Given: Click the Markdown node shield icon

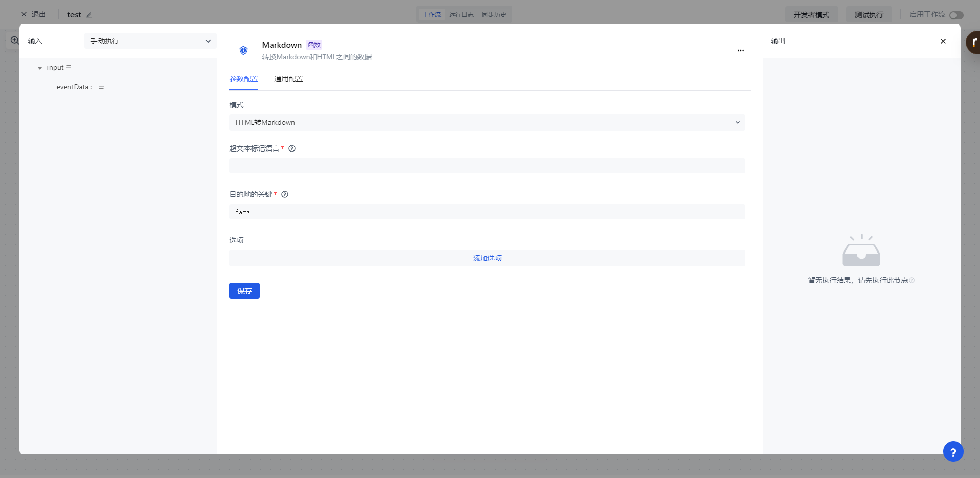Looking at the screenshot, I should tap(243, 51).
